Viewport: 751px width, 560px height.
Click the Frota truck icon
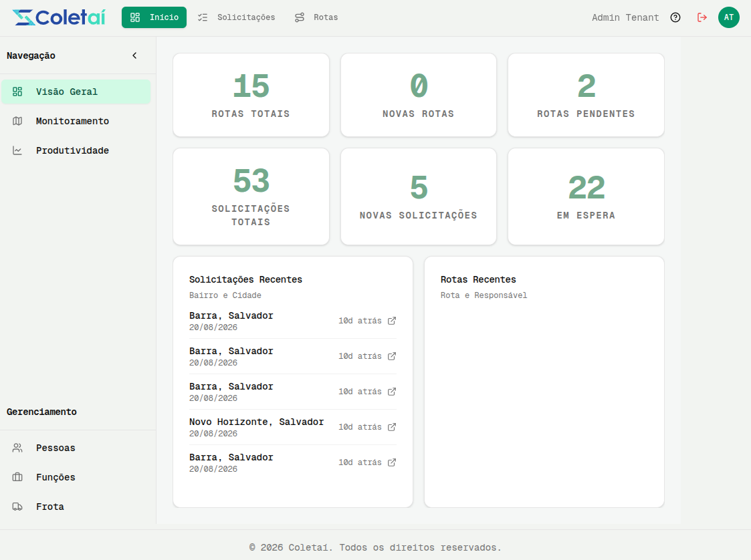pyautogui.click(x=17, y=507)
